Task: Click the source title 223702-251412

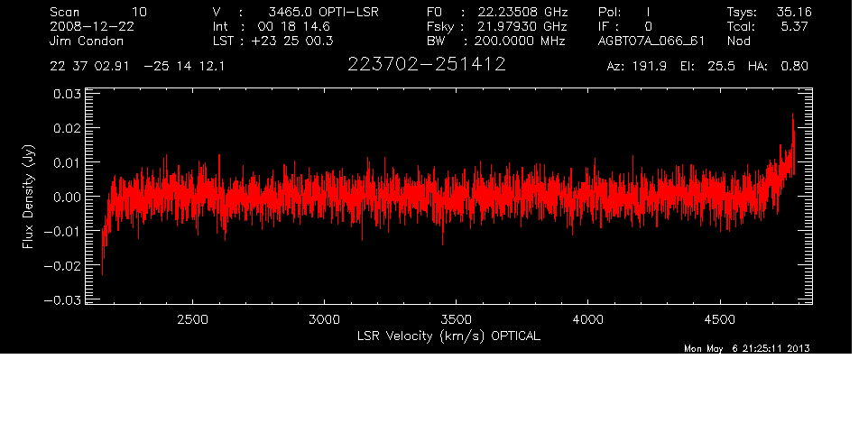Action: [426, 65]
